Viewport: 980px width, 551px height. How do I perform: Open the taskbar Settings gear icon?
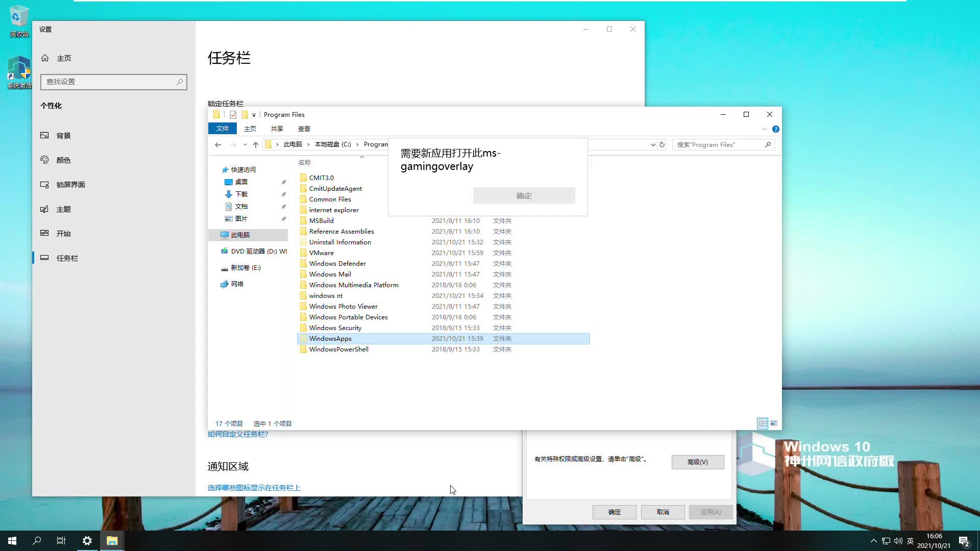87,541
